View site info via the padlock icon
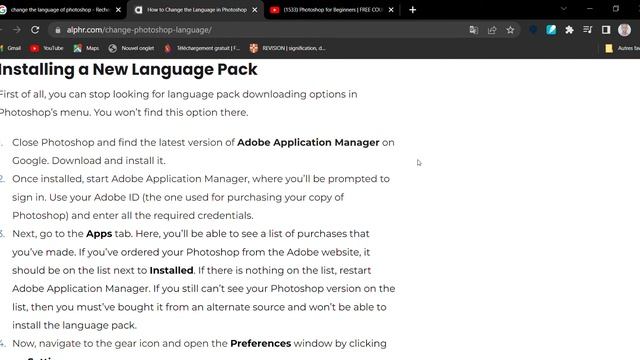This screenshot has height=360, width=640. 58,30
